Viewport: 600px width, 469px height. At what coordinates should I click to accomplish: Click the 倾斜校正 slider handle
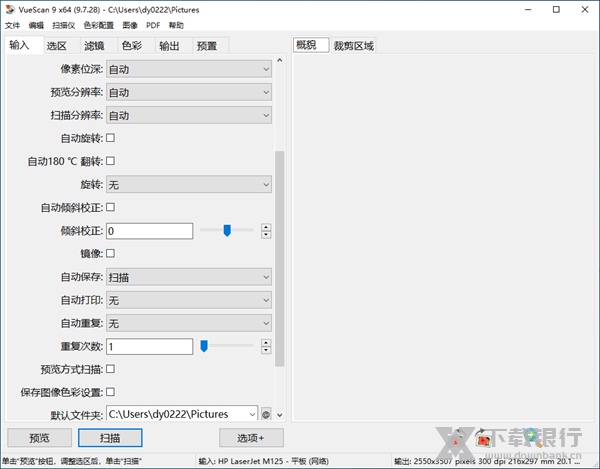coord(227,231)
